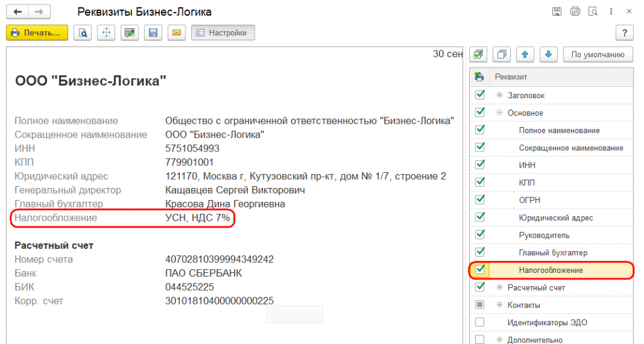Toggle the partially checked Контакты checkbox
The width and height of the screenshot is (644, 344).
coord(480,304)
